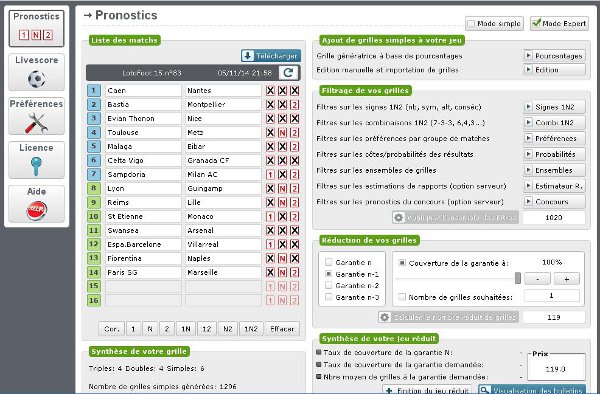Click the reduced grids 119 field
Image resolution: width=600 pixels, height=394 pixels.
pos(554,317)
